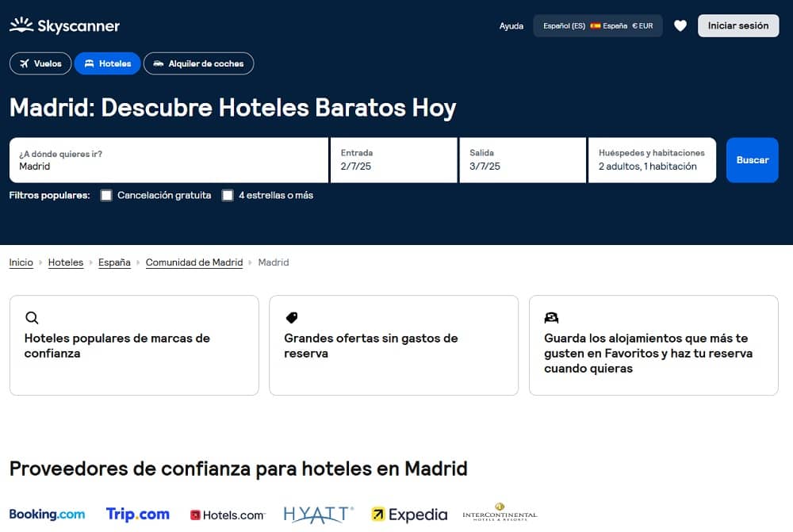Click the destination field showing Madrid
The width and height of the screenshot is (793, 532).
[x=169, y=160]
